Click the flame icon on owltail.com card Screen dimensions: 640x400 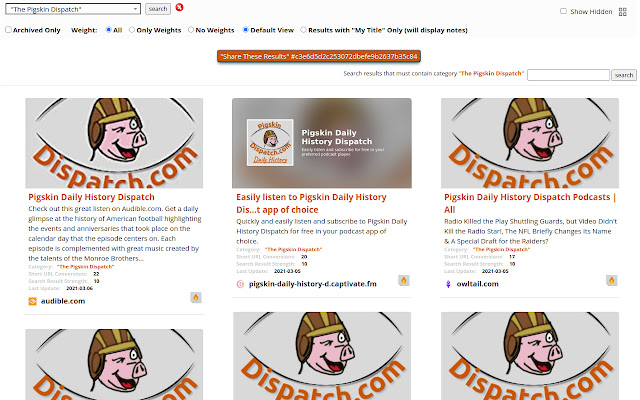[x=611, y=280]
